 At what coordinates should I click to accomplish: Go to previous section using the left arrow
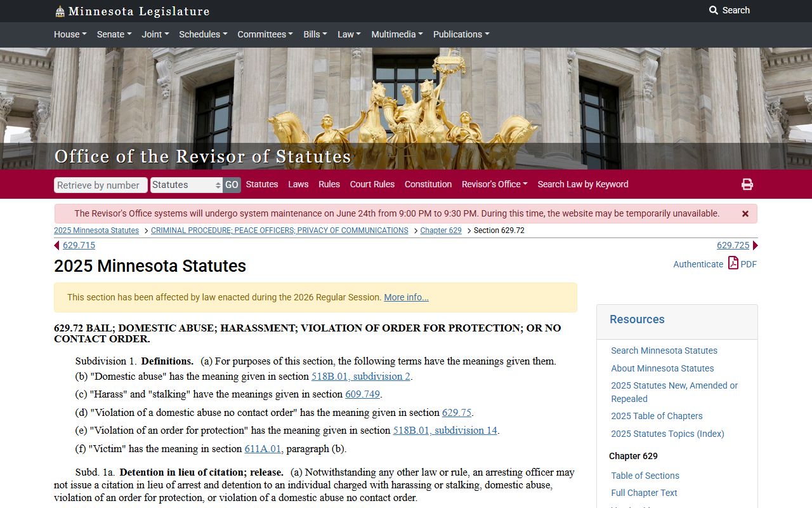coord(56,246)
